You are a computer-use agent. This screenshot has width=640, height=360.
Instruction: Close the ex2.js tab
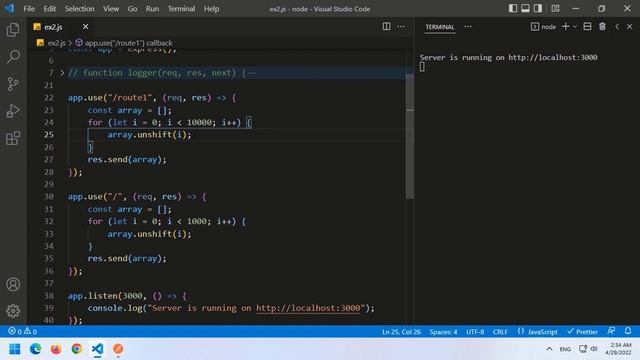tap(85, 27)
